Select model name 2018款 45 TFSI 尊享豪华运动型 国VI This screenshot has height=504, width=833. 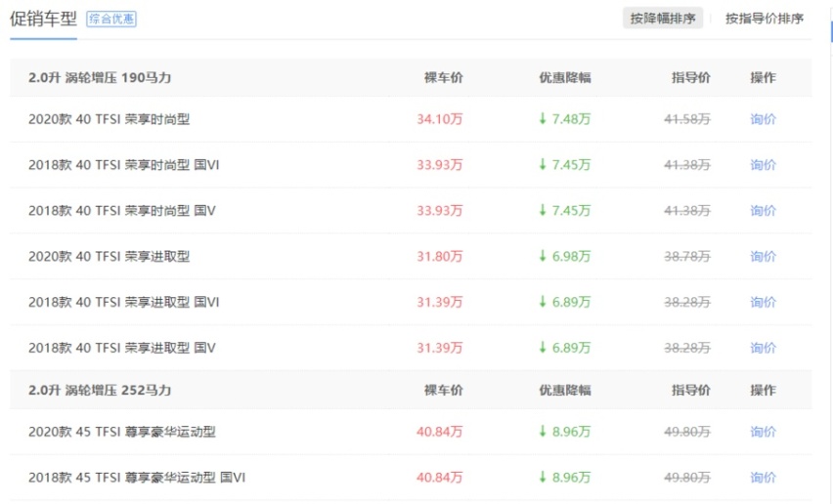137,477
